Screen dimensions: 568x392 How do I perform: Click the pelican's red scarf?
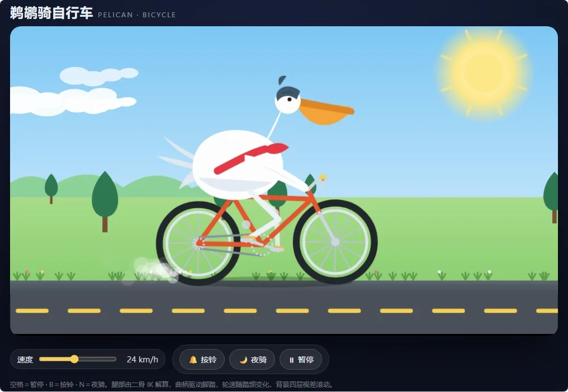pos(250,158)
